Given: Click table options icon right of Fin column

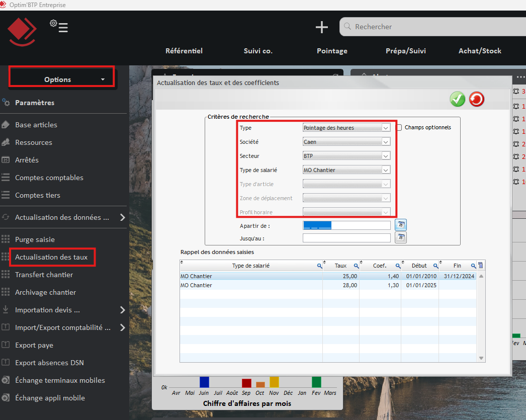Looking at the screenshot, I should click(x=481, y=266).
